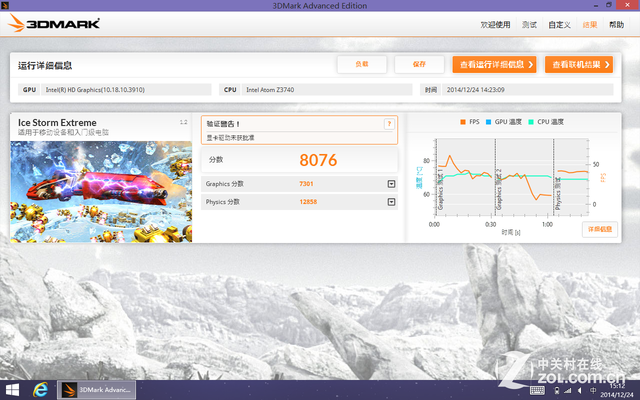
Task: Open the 帮助 tab
Action: (x=617, y=25)
